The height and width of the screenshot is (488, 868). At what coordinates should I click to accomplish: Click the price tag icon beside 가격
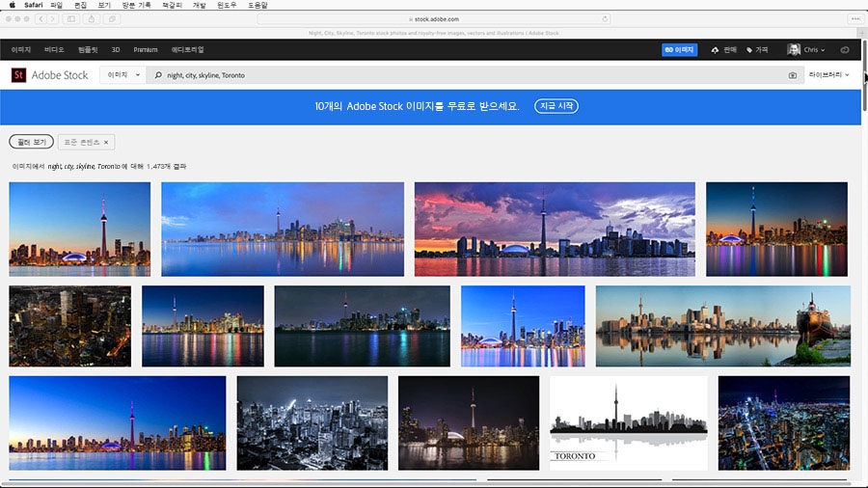[749, 50]
